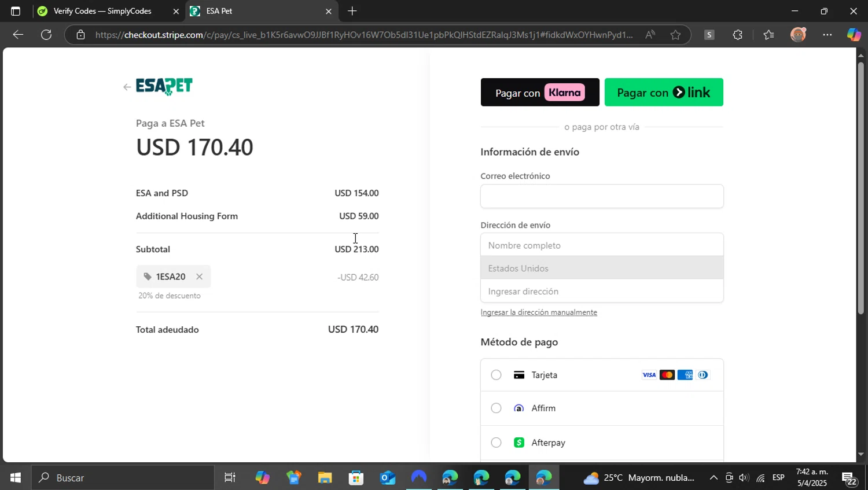Go back to the previous page
Viewport: 868px width, 490px height.
point(18,35)
